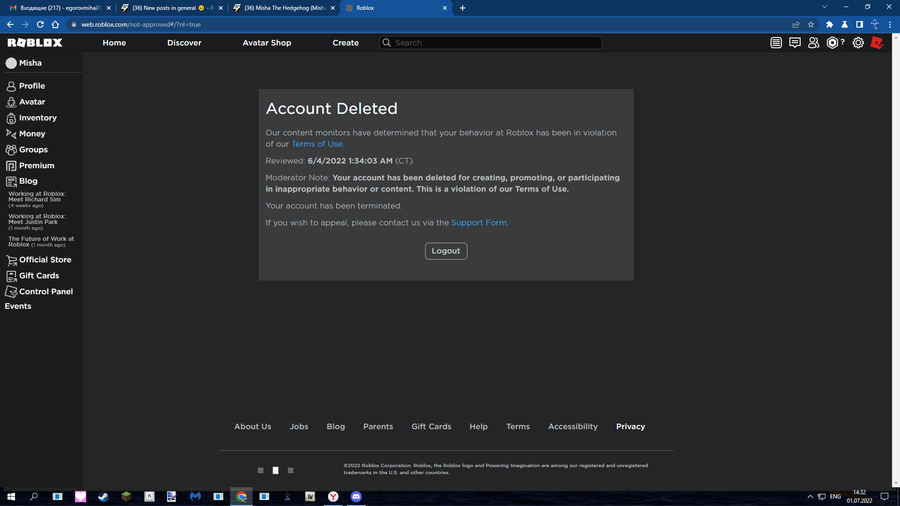The height and width of the screenshot is (506, 900).
Task: Open the feed list icon in Roblox header
Action: 775,42
